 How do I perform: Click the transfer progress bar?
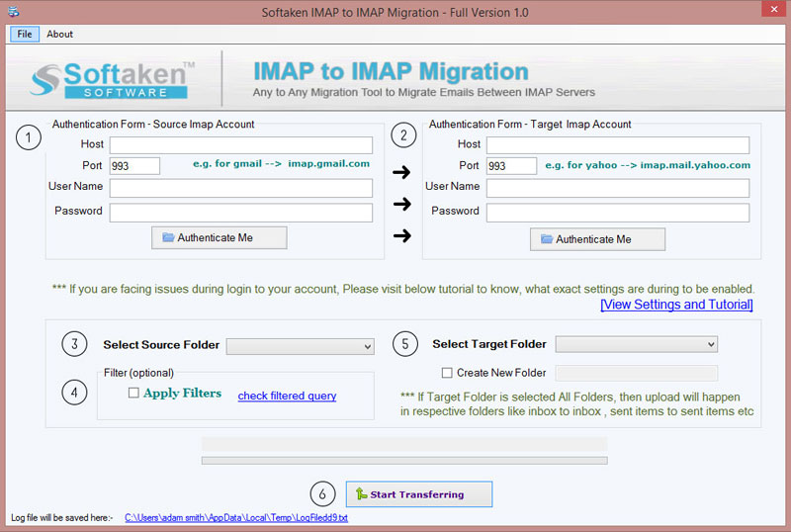[404, 461]
